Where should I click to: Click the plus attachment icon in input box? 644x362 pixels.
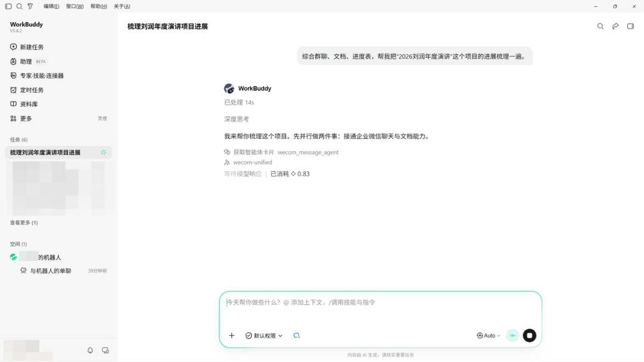(231, 336)
